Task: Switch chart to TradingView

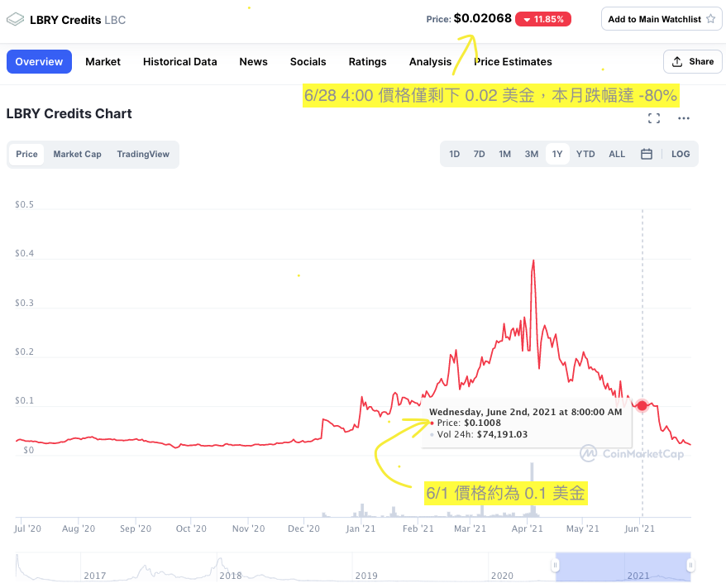Action: click(x=143, y=154)
